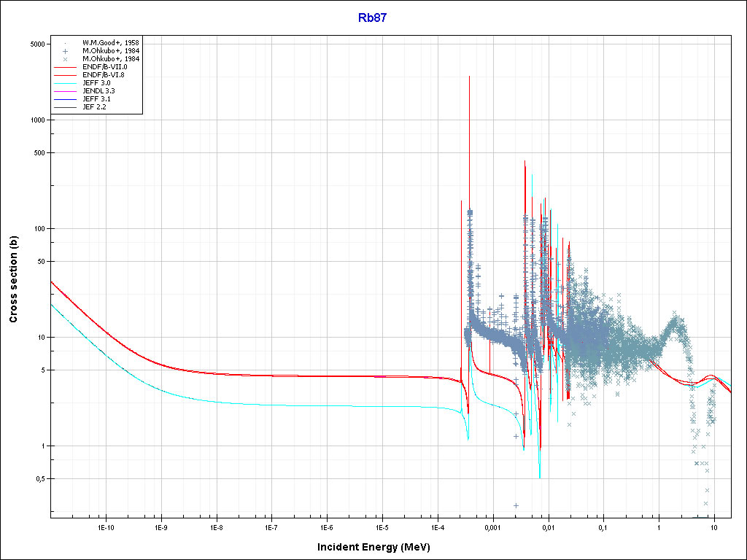
Task: Click the 1E-10 tick on the x-axis
Action: click(105, 526)
